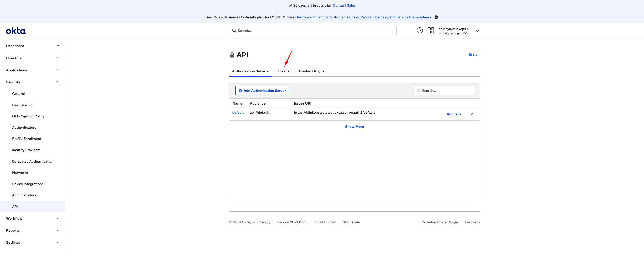Open Device Integrations page
644x255 pixels.
[28, 184]
